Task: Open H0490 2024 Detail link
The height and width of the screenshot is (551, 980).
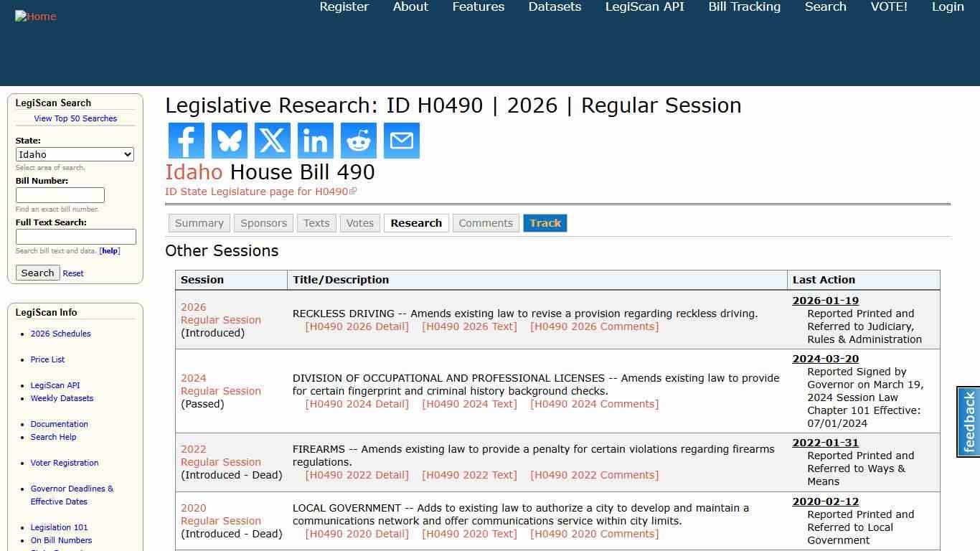Action: 357,404
